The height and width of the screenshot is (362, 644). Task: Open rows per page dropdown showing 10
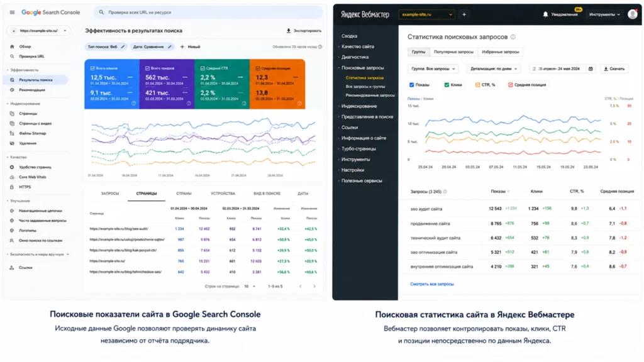[250, 287]
